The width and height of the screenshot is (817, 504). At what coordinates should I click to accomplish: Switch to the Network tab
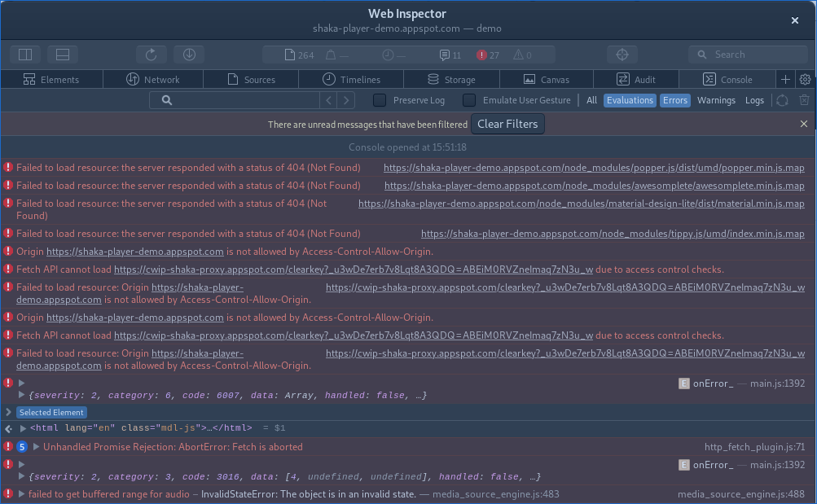[x=153, y=79]
